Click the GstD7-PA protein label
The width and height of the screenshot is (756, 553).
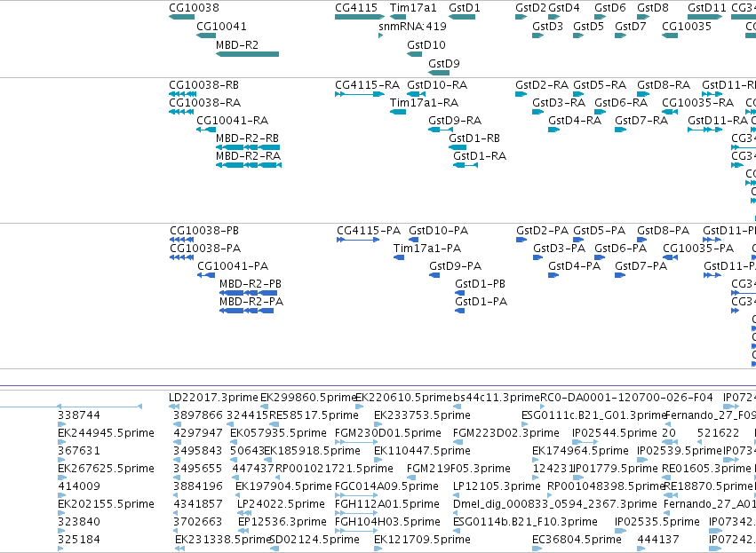click(641, 266)
